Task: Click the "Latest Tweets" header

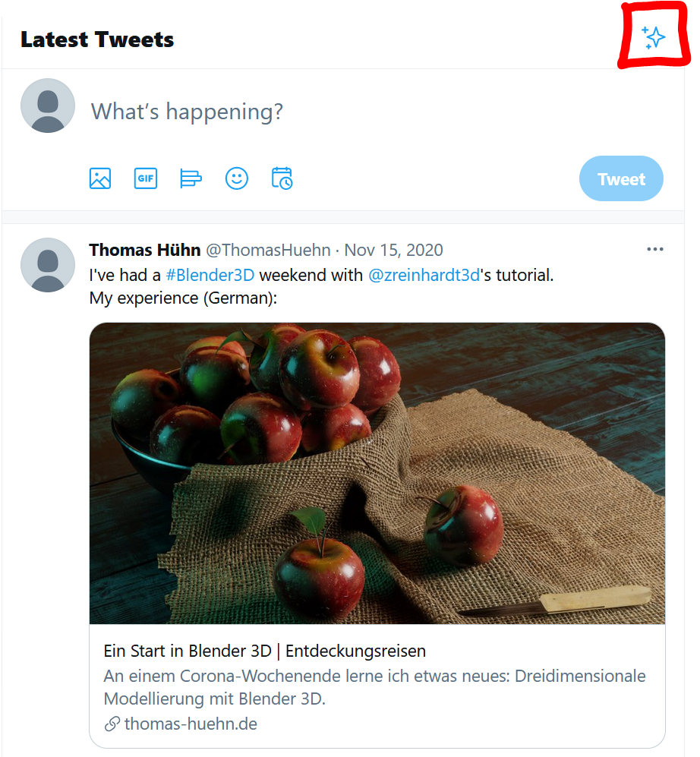Action: pyautogui.click(x=97, y=39)
